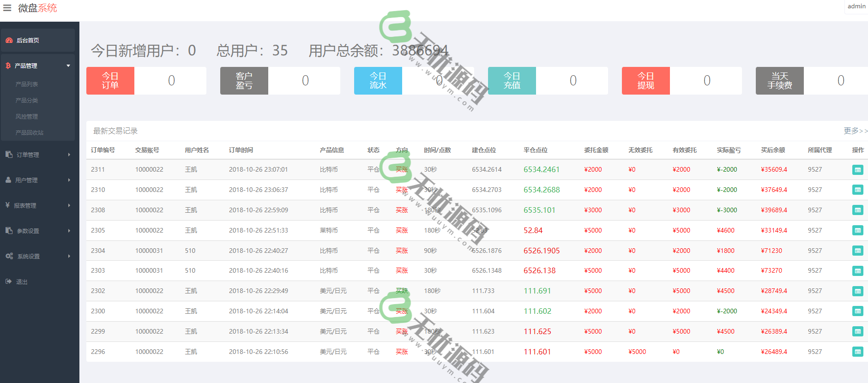
Task: Click the user icon beside 用户管理
Action: (8, 180)
